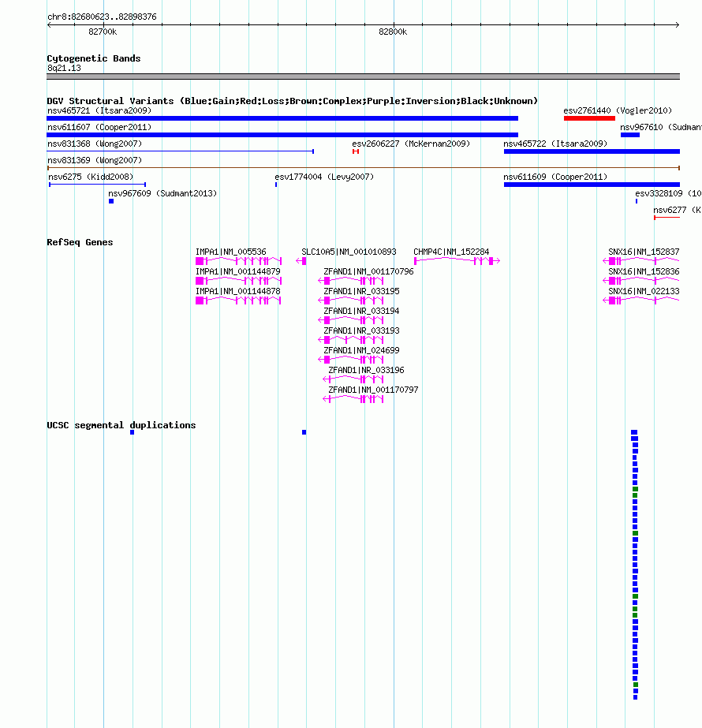
Task: Click the blue bar of nsv611609
Action: 592,185
